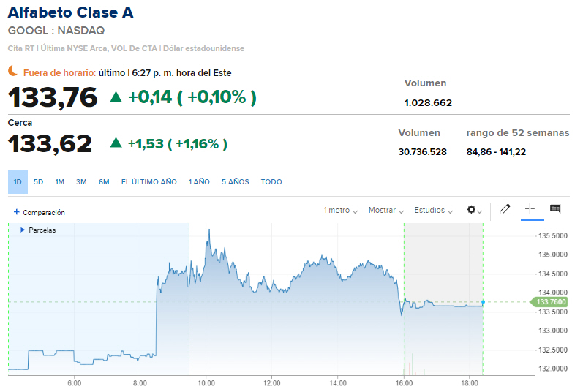Switch to the 5D range tab
The width and height of the screenshot is (583, 392).
tap(39, 182)
